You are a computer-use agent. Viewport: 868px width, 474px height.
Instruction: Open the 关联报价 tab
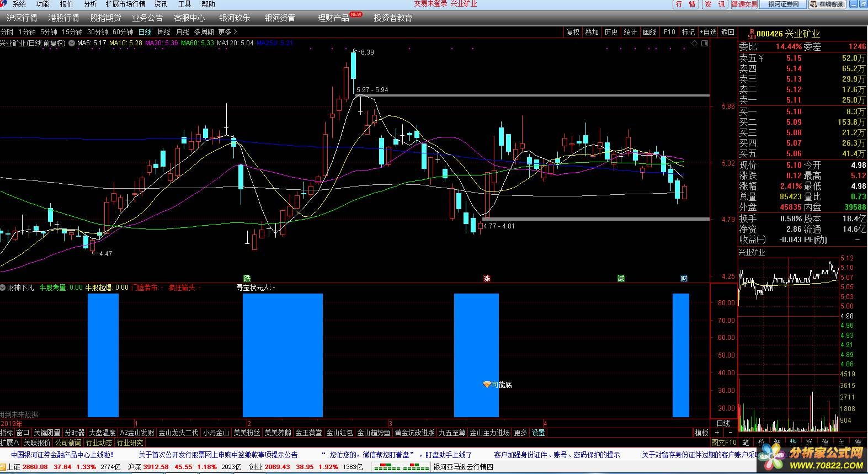pos(37,443)
